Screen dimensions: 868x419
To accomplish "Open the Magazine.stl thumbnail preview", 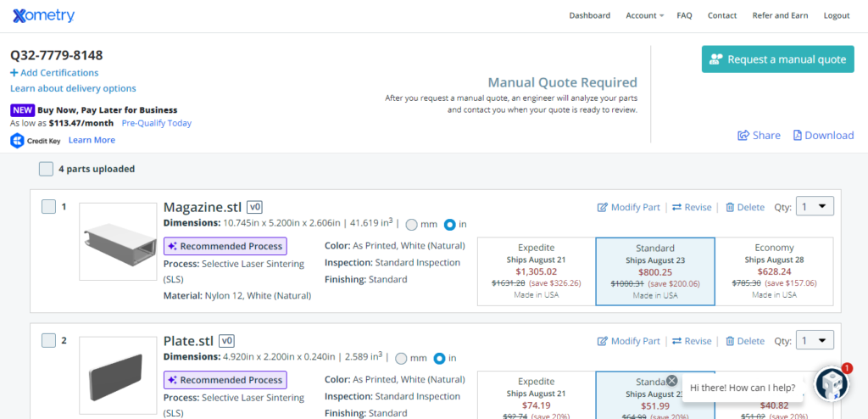I will coord(118,242).
